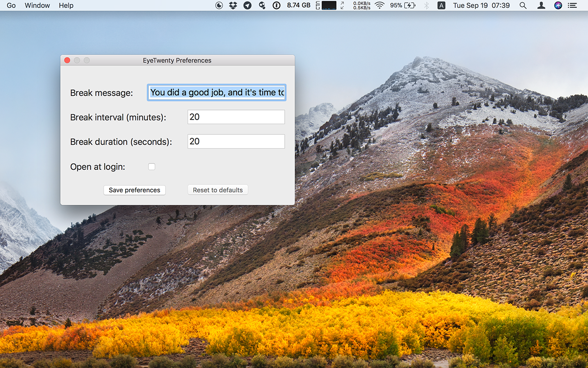This screenshot has width=588, height=368.
Task: Click the date and time Tue Sep 19
Action: click(481, 6)
